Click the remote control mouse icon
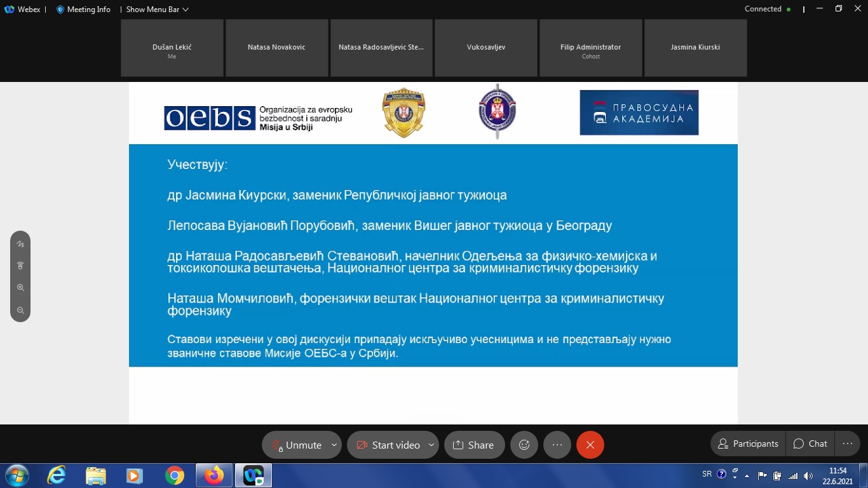The image size is (868, 488). (20, 266)
